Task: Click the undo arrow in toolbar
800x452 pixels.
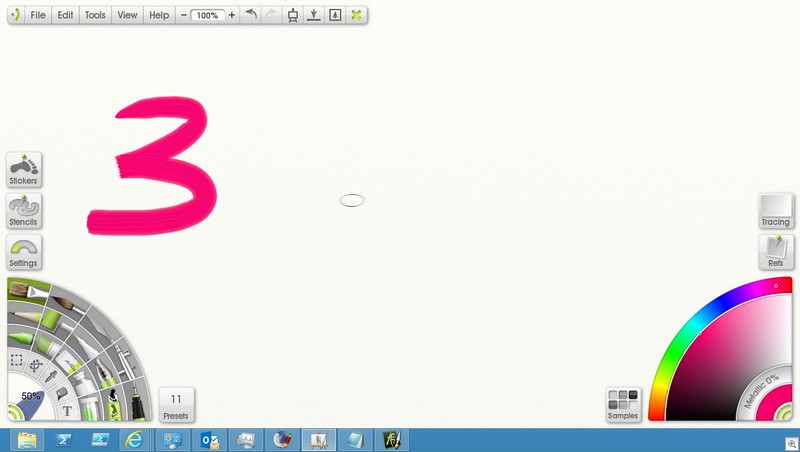Action: (251, 15)
